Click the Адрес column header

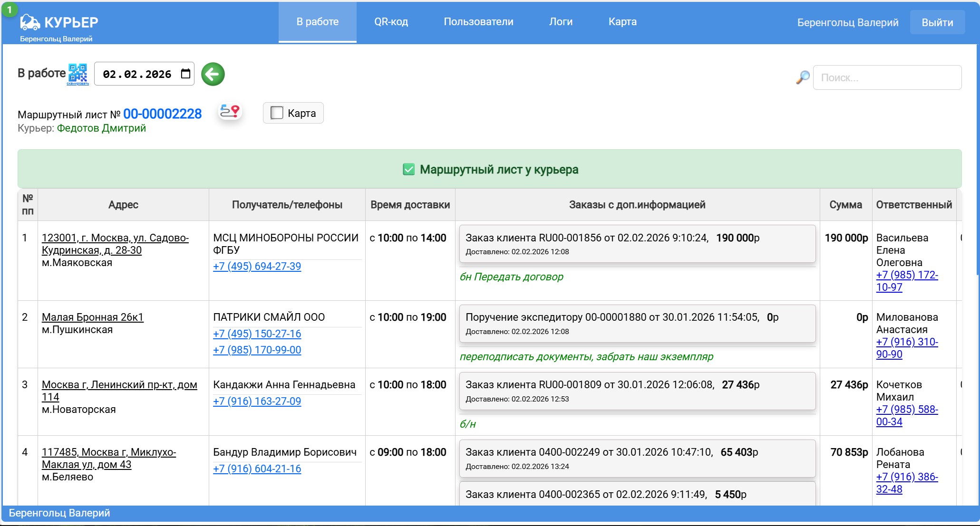[x=123, y=205]
